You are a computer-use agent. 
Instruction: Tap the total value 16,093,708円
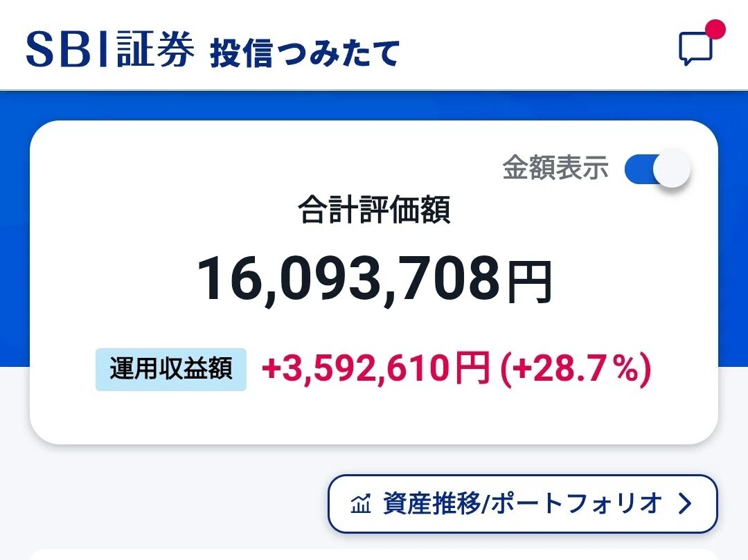point(375,280)
